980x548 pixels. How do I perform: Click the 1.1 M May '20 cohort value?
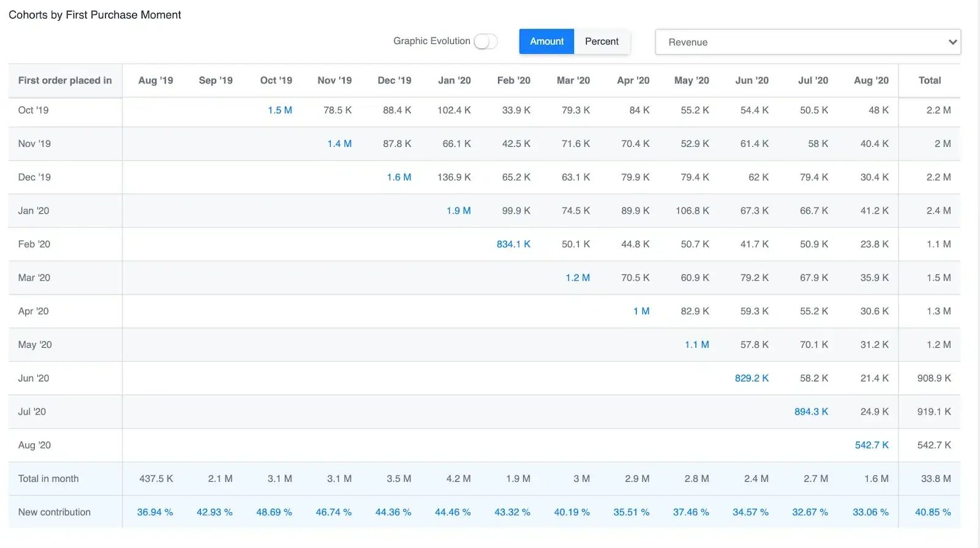tap(697, 345)
